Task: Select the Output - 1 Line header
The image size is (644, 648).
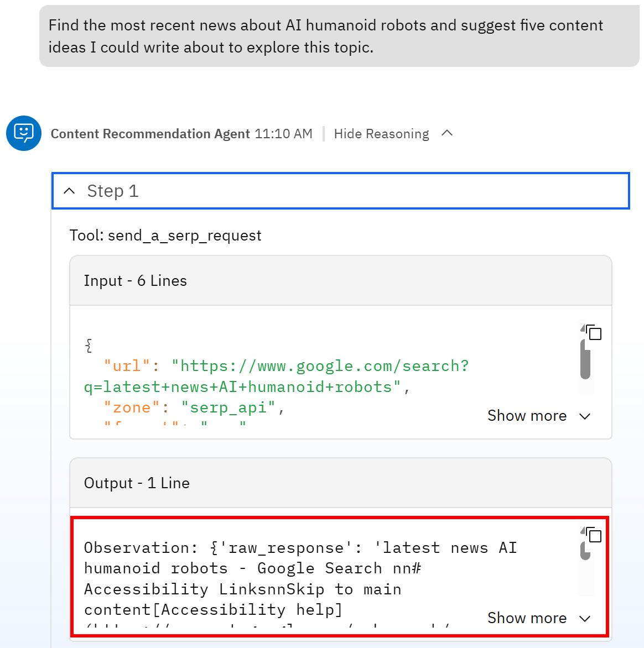Action: [136, 483]
